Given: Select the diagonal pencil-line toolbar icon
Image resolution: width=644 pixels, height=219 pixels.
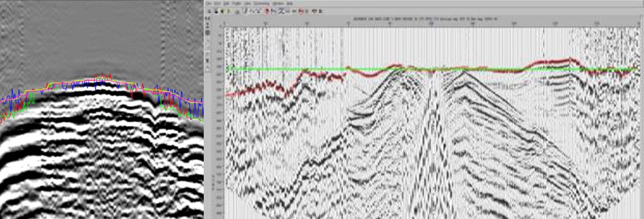Looking at the screenshot, I should (x=245, y=11).
